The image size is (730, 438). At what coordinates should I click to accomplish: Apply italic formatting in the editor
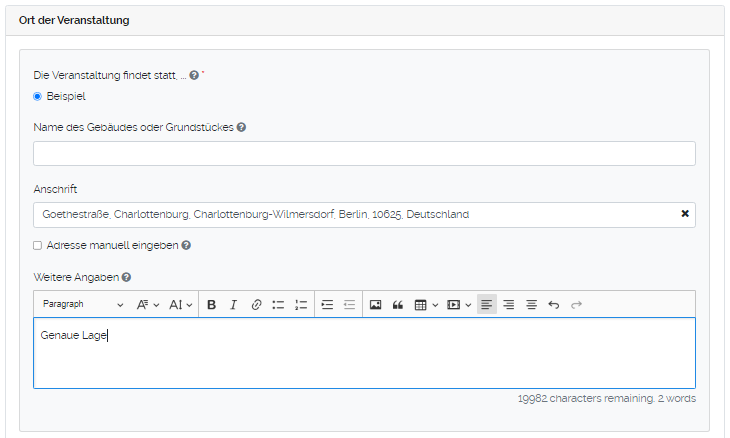point(233,305)
